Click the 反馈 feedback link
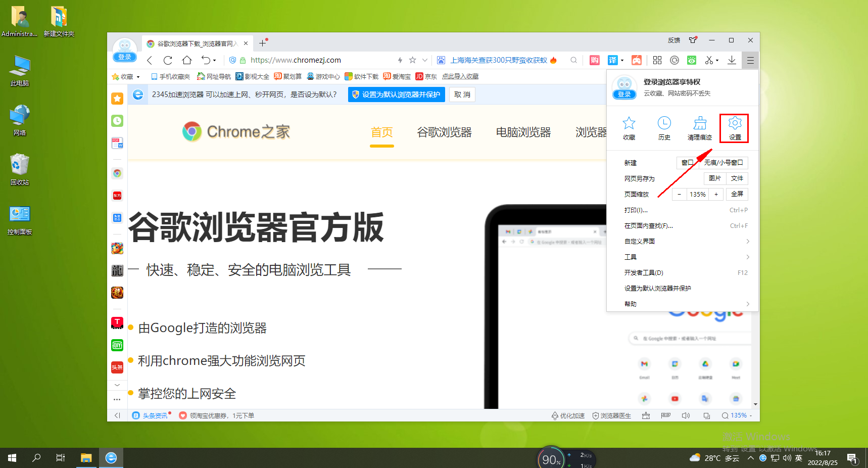Screen dimensions: 868x468 [674, 40]
